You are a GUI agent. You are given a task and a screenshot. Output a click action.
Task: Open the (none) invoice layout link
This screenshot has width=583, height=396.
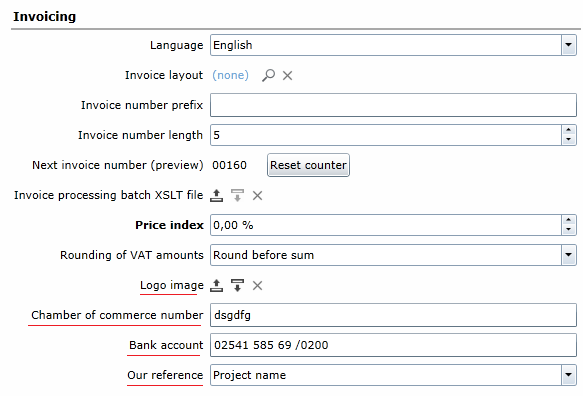pyautogui.click(x=231, y=75)
